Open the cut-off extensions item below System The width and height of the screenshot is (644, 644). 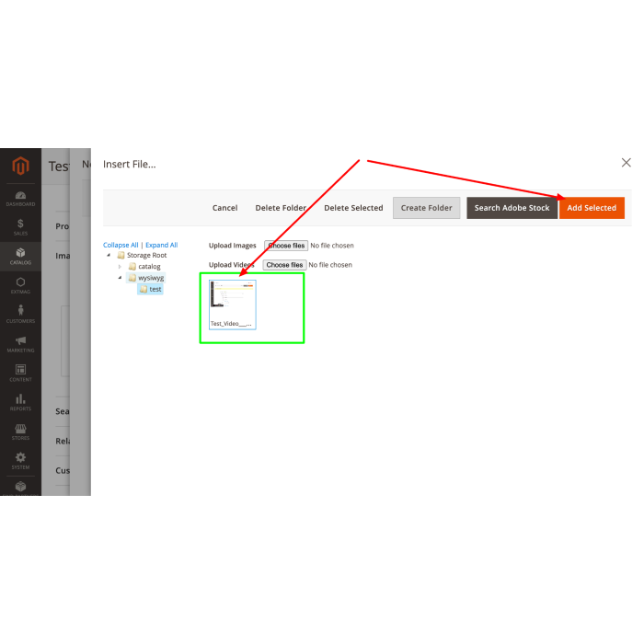click(20, 487)
